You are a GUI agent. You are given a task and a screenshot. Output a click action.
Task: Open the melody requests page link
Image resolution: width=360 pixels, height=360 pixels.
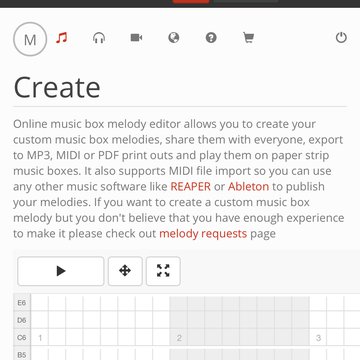(203, 234)
